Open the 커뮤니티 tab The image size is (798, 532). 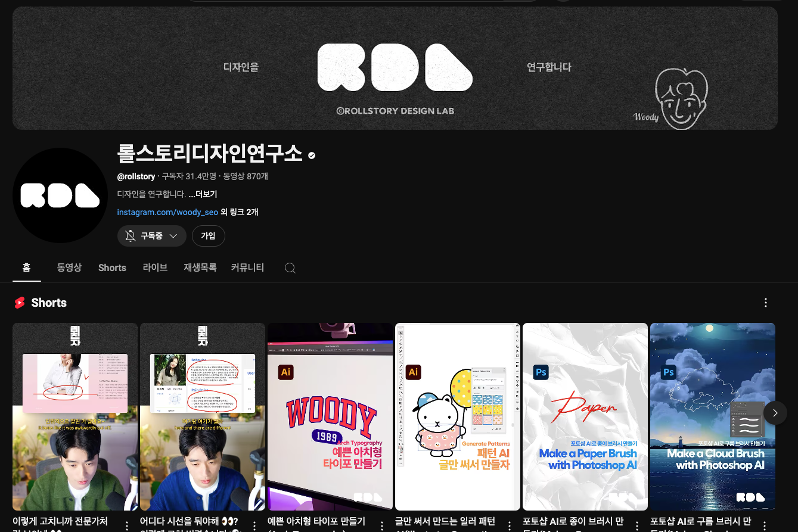point(247,267)
